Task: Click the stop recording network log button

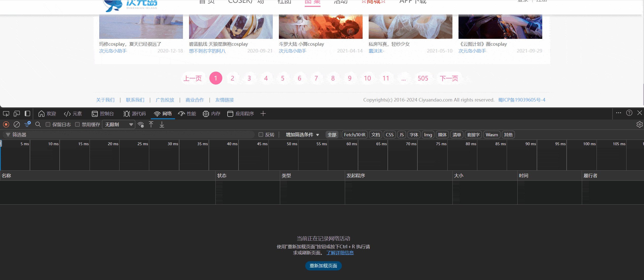Action: pos(6,124)
